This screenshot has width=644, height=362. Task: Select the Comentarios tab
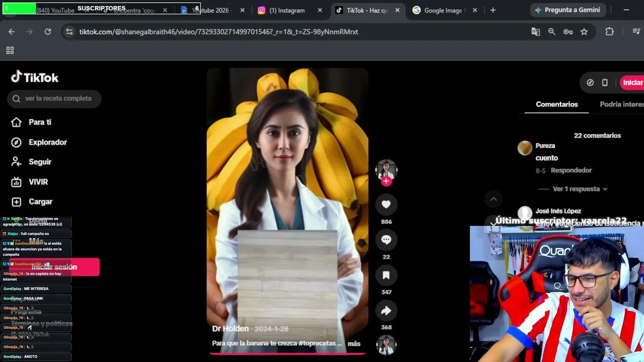[x=556, y=104]
